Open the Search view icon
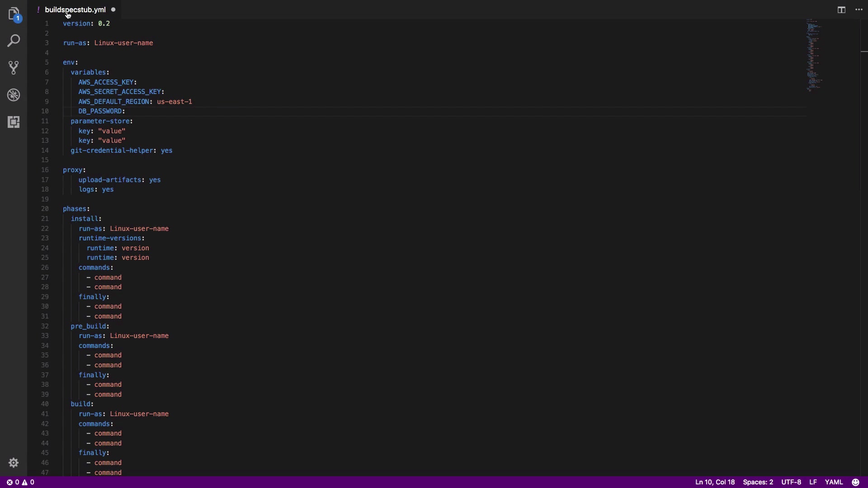This screenshot has width=868, height=488. [x=14, y=41]
